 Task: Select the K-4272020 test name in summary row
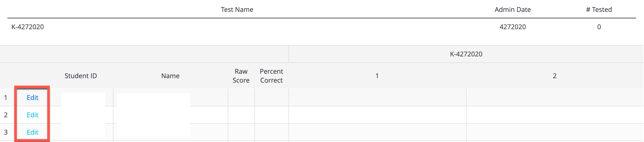click(28, 27)
